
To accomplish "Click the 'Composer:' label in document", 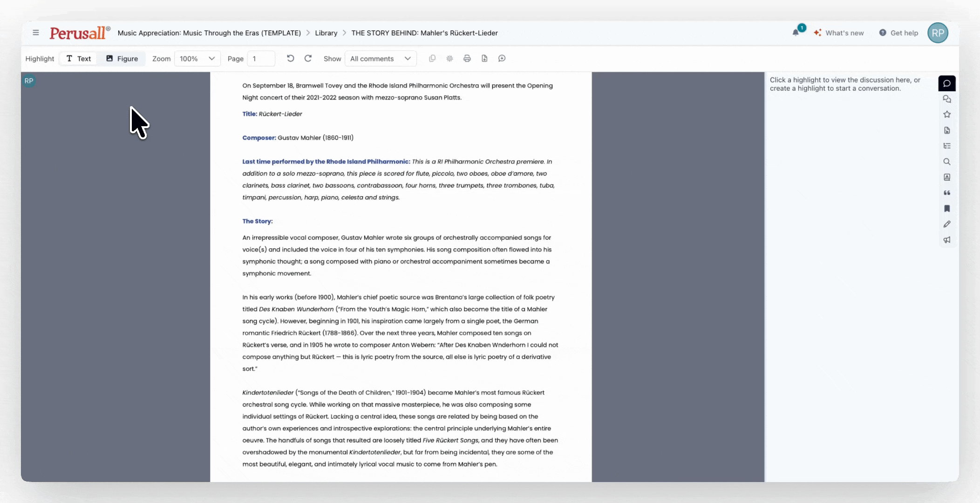I will [259, 138].
